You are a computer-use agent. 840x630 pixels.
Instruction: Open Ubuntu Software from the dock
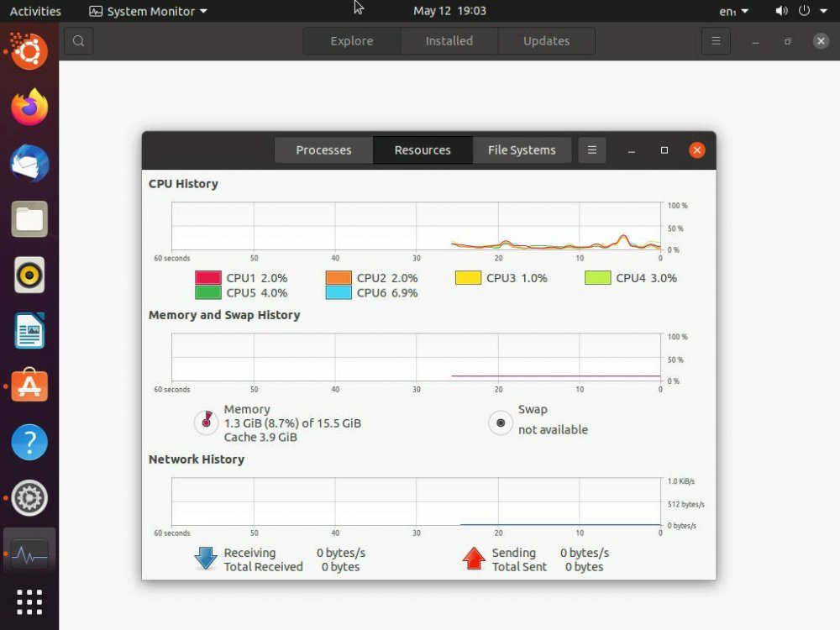(x=29, y=386)
